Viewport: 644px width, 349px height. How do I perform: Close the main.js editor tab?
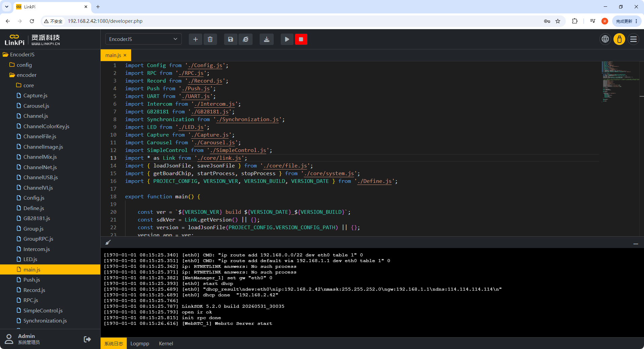click(x=125, y=55)
